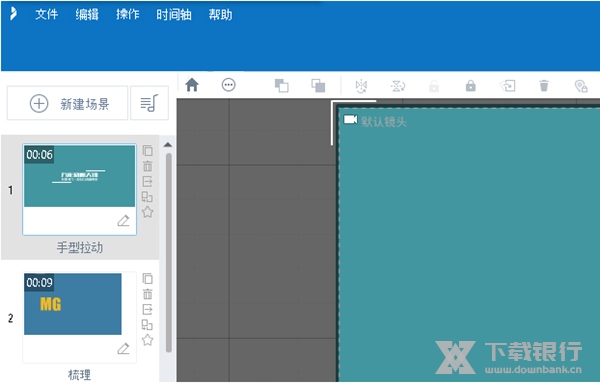Click the 新建场景 button
The height and width of the screenshot is (383, 600).
click(67, 103)
